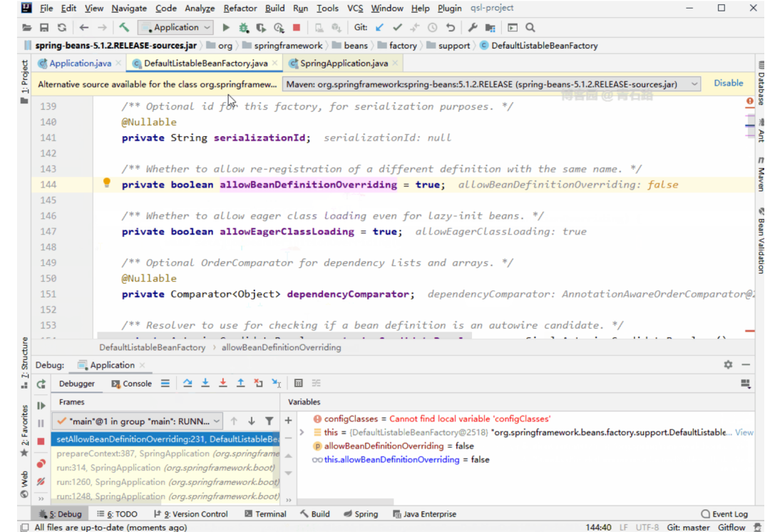Rerun Application debug session icon

click(x=41, y=384)
